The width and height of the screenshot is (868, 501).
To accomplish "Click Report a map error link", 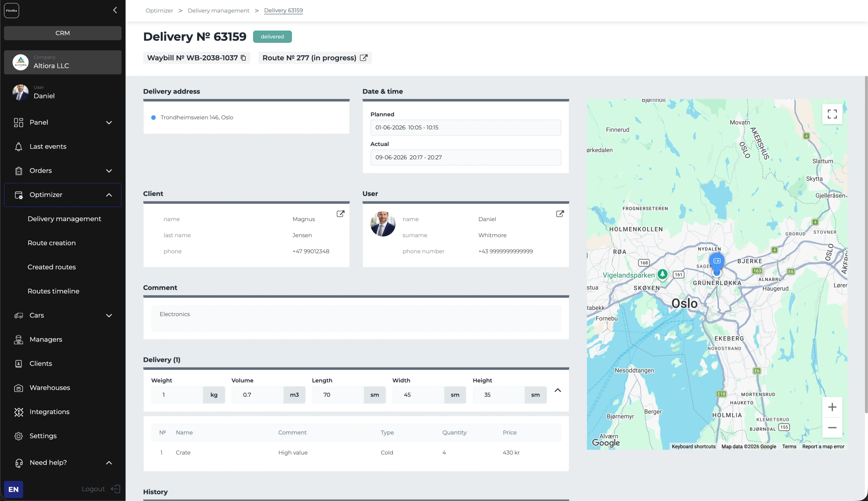I will tap(823, 446).
